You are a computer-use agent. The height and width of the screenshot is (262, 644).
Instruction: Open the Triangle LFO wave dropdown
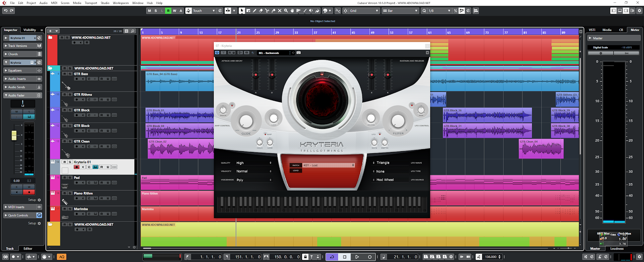point(390,163)
